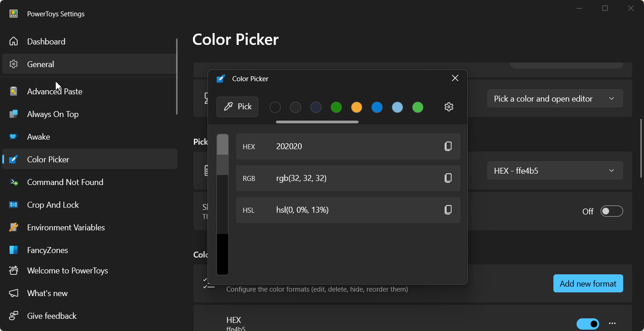Click the HSL value field
Image resolution: width=644 pixels, height=331 pixels.
(348, 209)
